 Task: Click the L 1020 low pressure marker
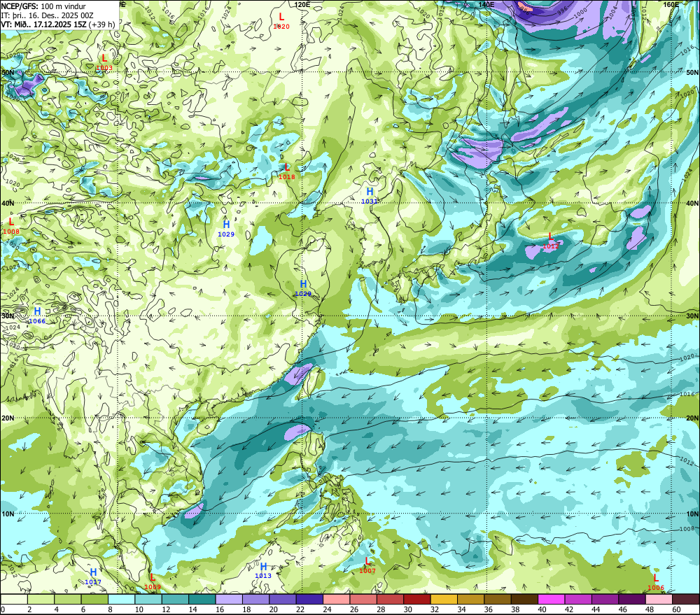click(x=281, y=21)
